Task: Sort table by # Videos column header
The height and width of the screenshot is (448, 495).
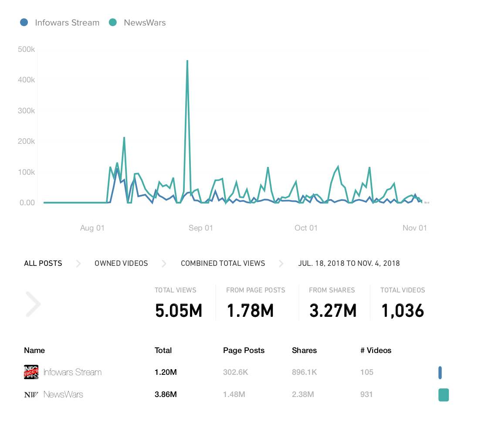Action: (376, 350)
